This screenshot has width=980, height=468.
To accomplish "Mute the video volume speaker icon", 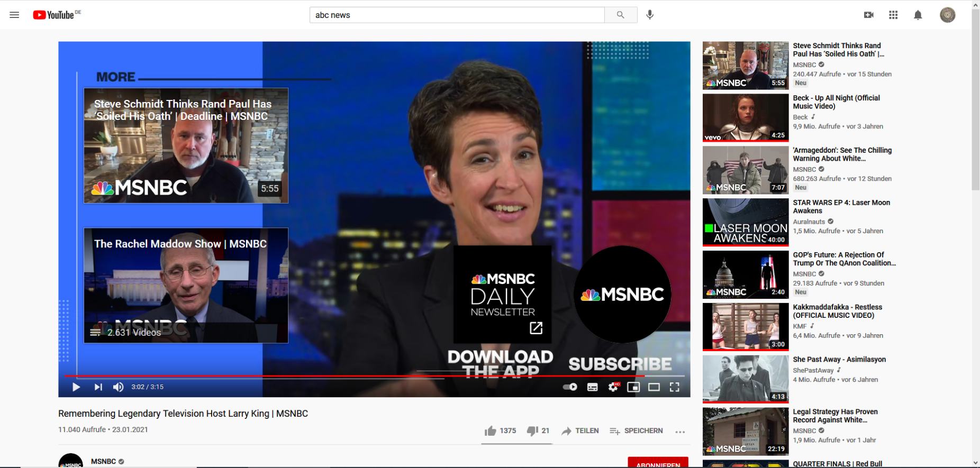I will point(119,387).
